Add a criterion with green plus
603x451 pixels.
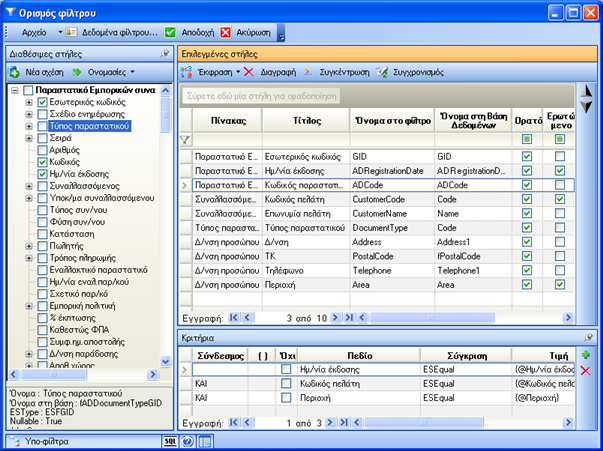coord(586,355)
